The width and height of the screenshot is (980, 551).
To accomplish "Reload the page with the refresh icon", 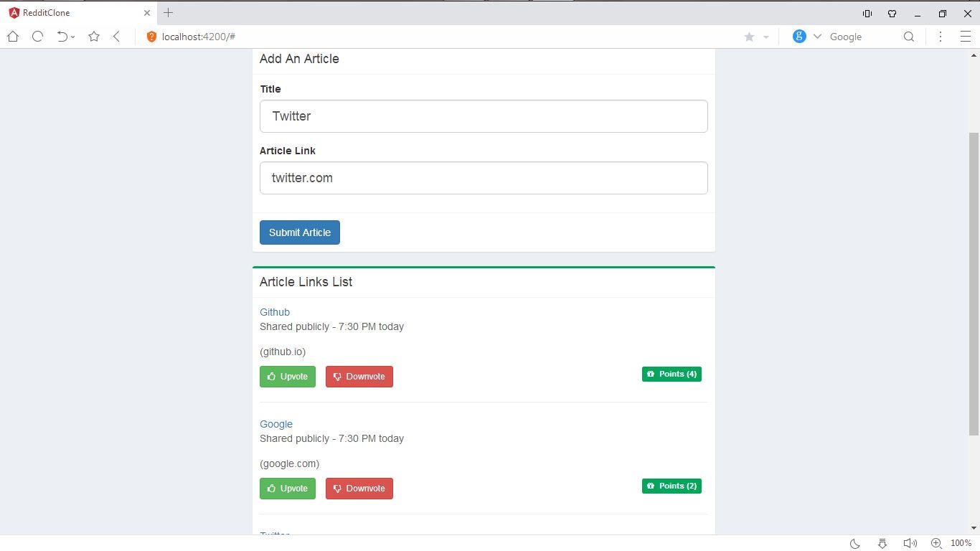I will 37,37.
